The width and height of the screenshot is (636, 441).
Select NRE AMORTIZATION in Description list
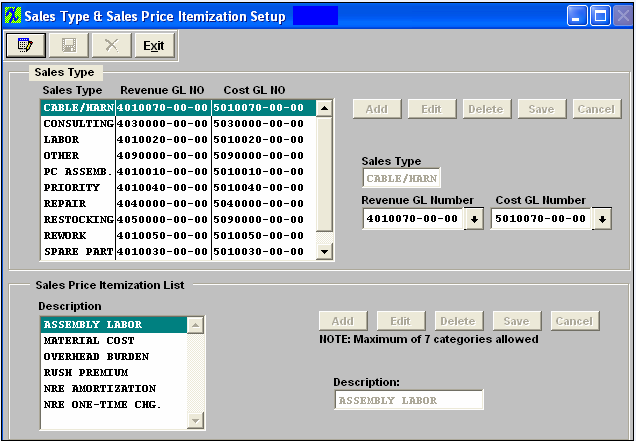pyautogui.click(x=114, y=389)
